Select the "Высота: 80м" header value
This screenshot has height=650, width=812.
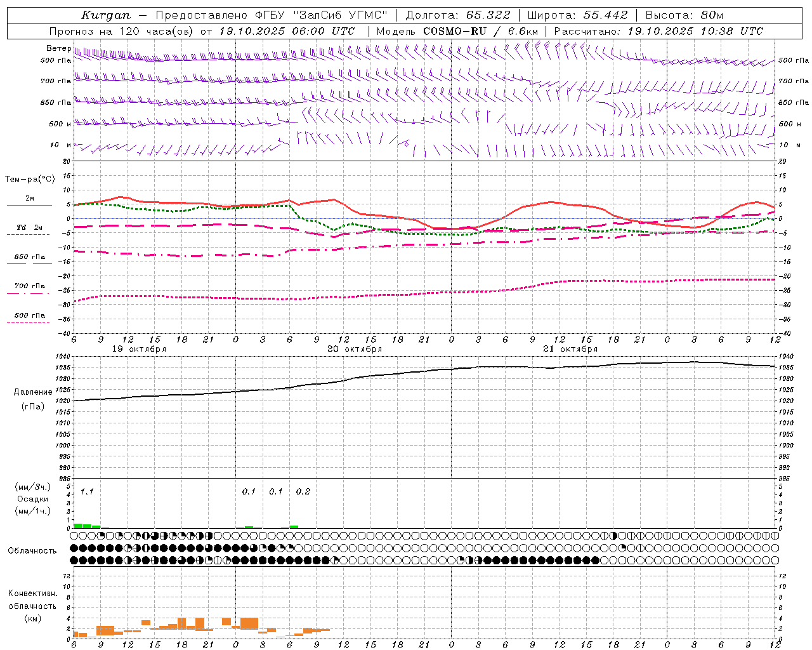point(684,15)
